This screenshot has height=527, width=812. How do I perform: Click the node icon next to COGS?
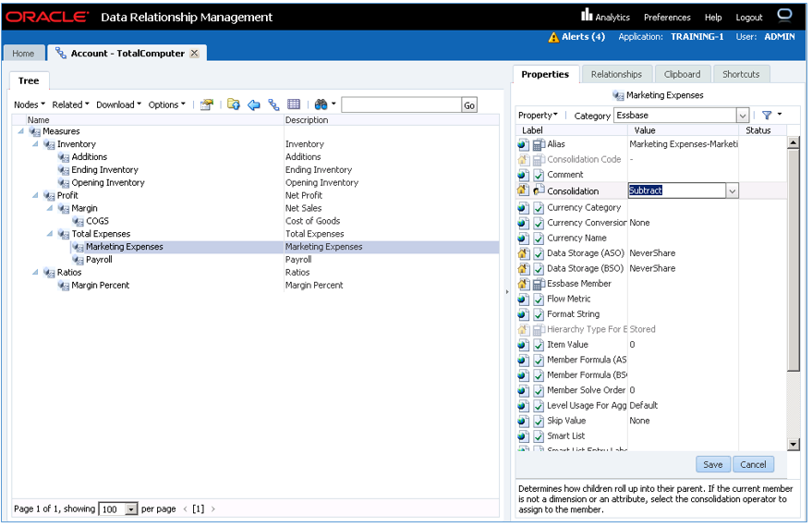point(79,221)
